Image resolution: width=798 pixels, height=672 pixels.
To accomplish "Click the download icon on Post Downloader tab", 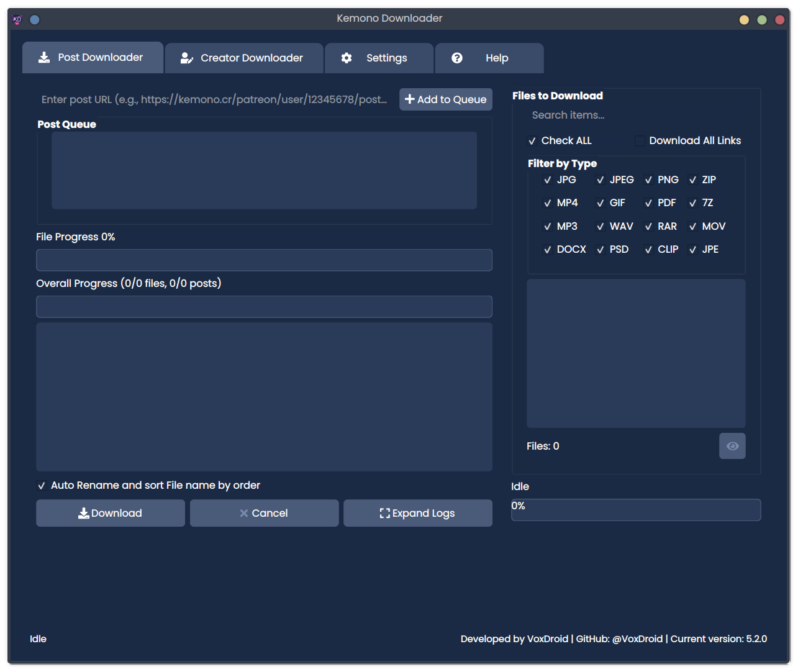I will 43,57.
